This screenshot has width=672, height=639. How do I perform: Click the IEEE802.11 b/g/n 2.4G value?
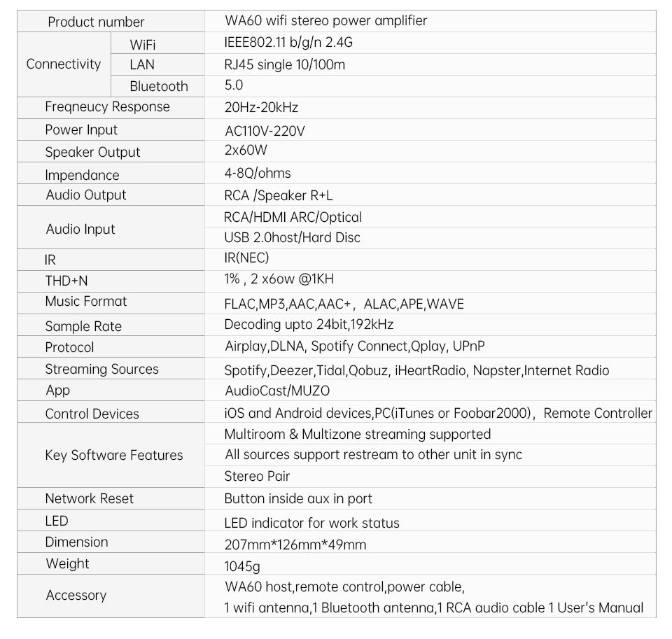tap(288, 43)
